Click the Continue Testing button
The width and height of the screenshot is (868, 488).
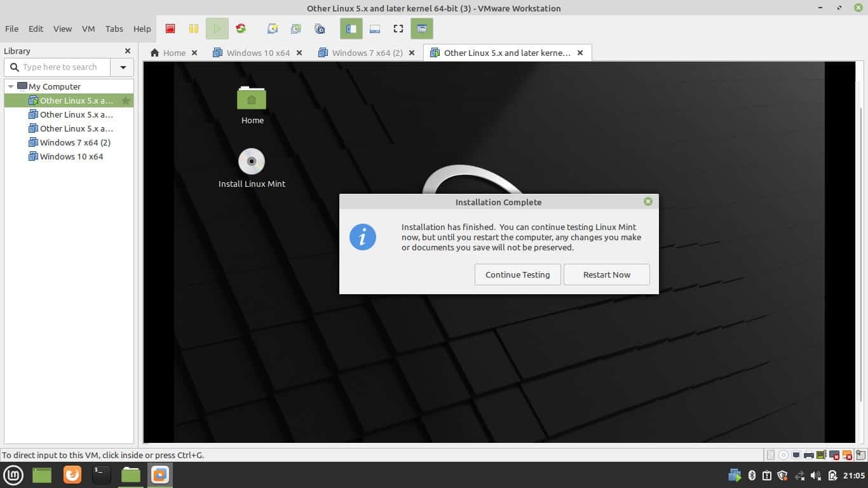click(x=517, y=274)
